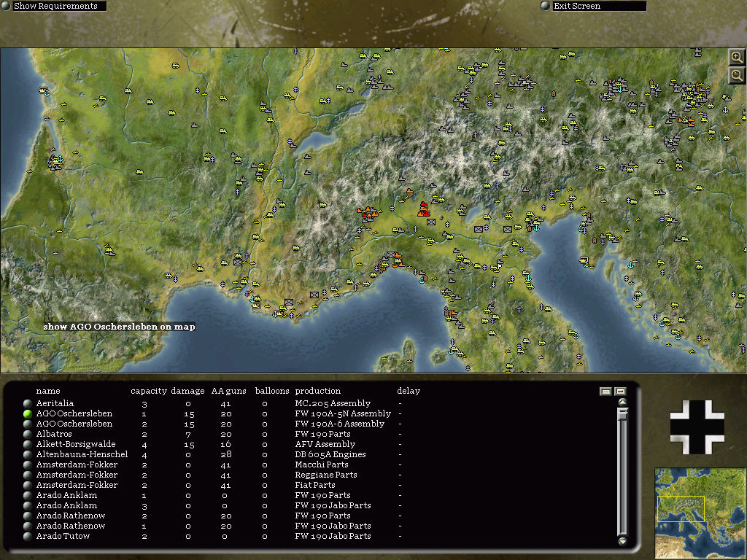Select radio for Arado Anklam FW 190 Jabo Parts
Viewport: 747px width, 560px height.
pyautogui.click(x=28, y=506)
